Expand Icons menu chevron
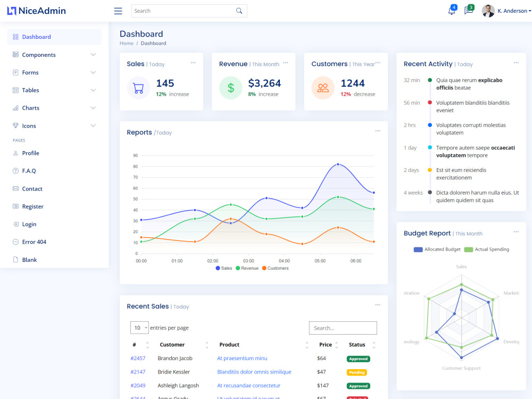This screenshot has width=532, height=399. click(x=93, y=126)
